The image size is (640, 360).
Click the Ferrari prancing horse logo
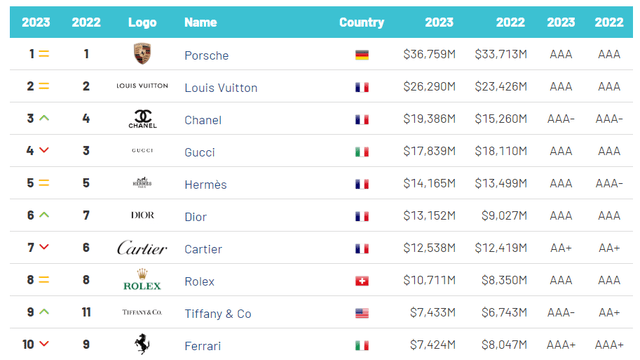[142, 344]
